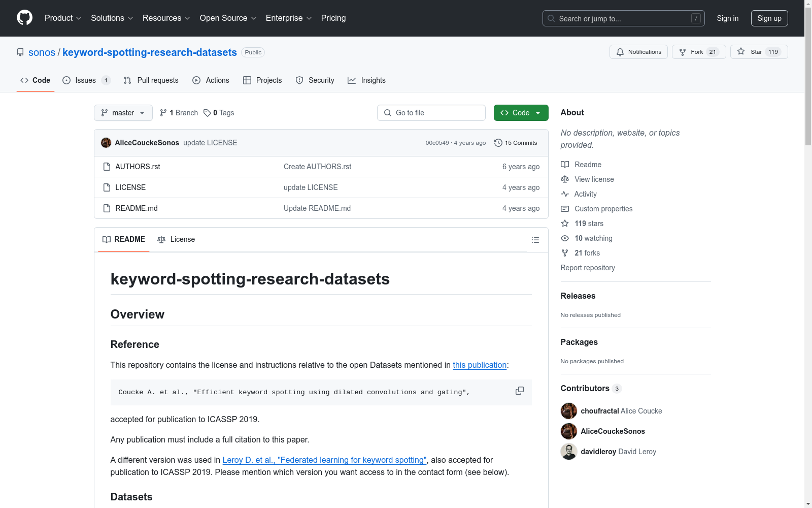812x508 pixels.
Task: Open the sonos organization link
Action: coord(42,52)
